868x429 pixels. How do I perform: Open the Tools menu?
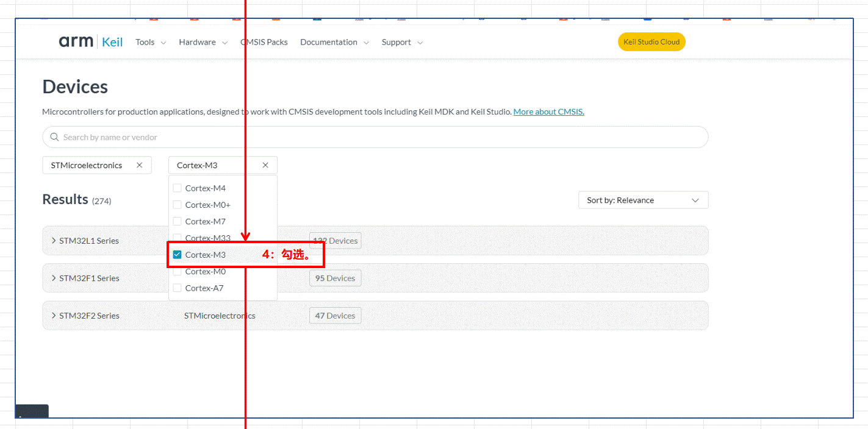point(151,42)
